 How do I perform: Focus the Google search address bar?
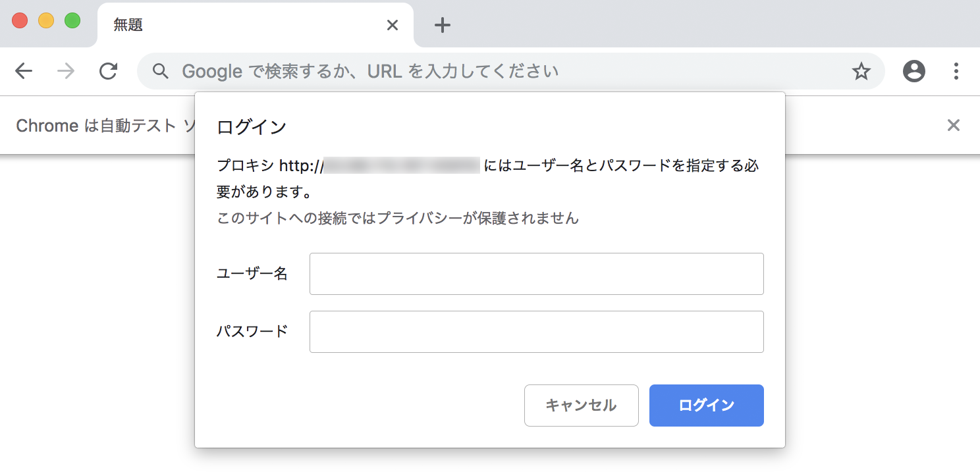[x=461, y=70]
